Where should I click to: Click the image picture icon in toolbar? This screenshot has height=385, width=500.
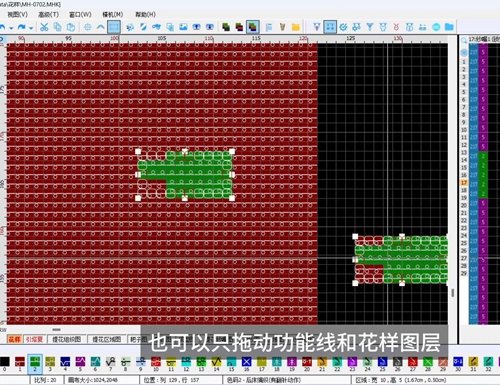[x=183, y=27]
